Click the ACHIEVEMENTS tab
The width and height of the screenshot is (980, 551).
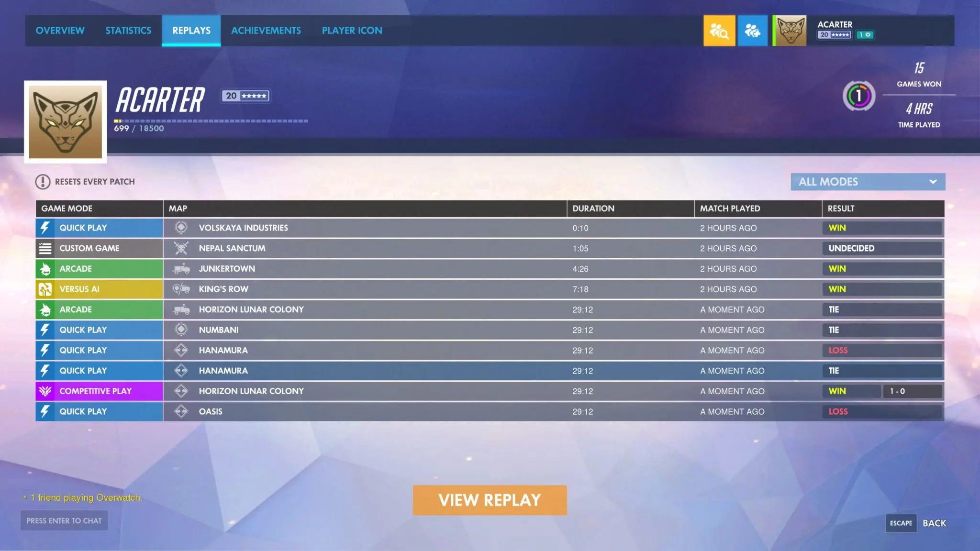(x=266, y=30)
